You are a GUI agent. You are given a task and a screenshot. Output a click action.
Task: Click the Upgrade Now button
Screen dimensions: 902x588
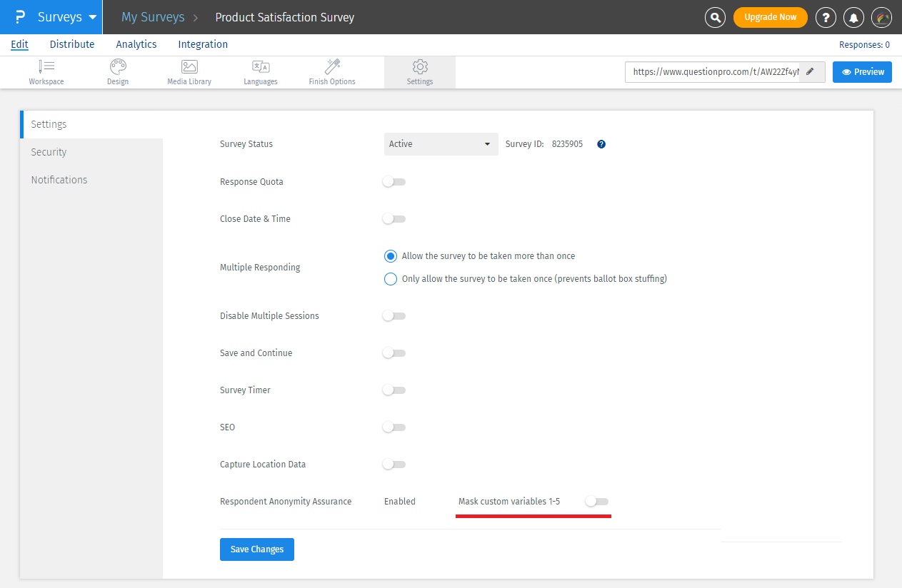point(770,17)
